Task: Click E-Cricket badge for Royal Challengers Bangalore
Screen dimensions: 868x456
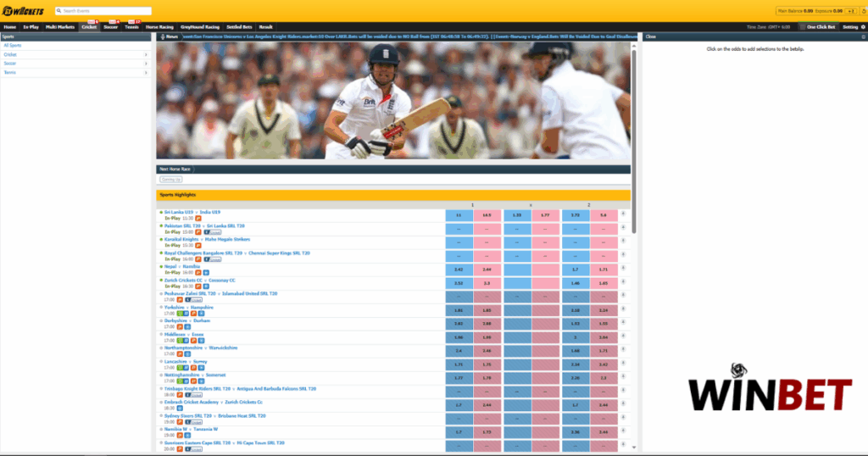Action: coord(212,259)
